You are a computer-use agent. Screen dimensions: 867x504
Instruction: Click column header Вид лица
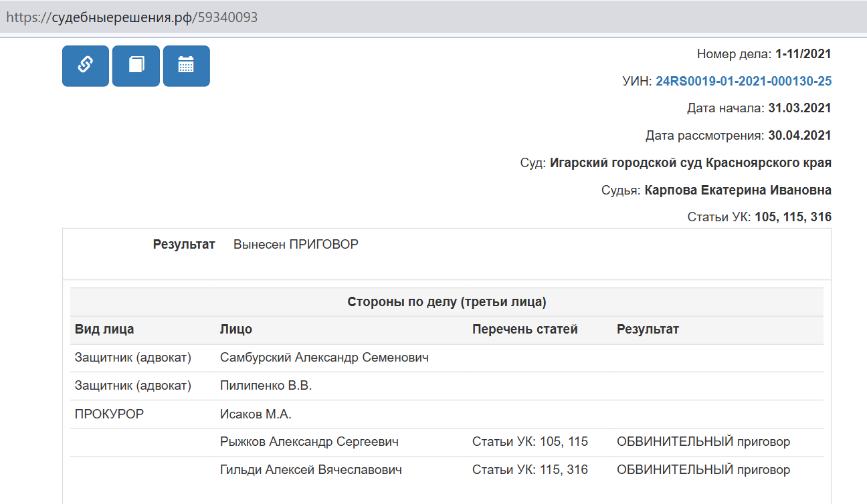(x=104, y=330)
